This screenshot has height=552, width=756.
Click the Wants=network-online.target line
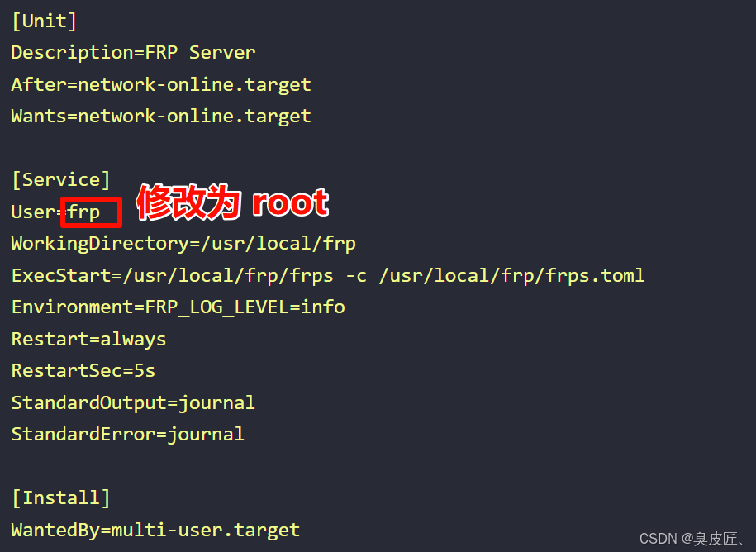click(x=161, y=117)
